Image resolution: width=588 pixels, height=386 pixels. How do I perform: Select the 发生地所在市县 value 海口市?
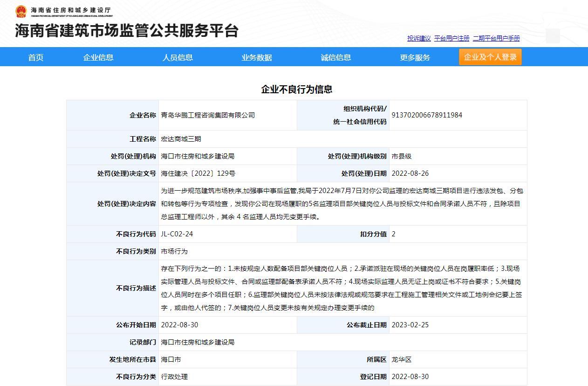tap(171, 359)
